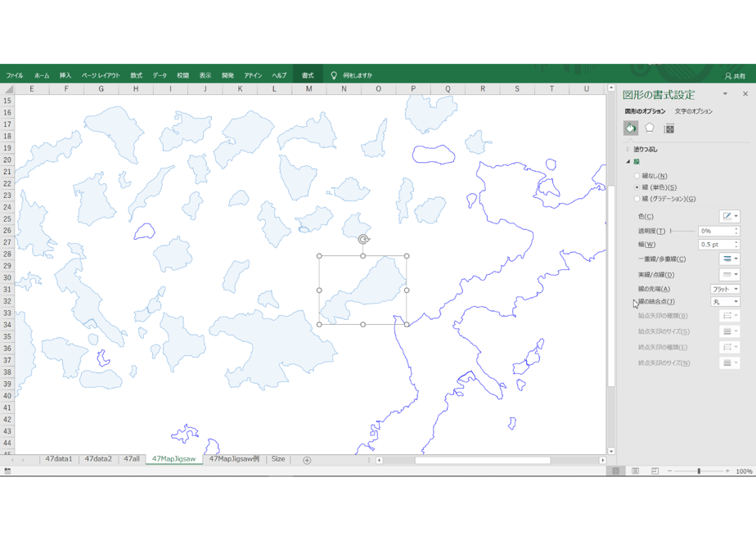Image resolution: width=756 pixels, height=540 pixels.
Task: Select 線 (グラデーション) gradient line radio
Action: [637, 199]
